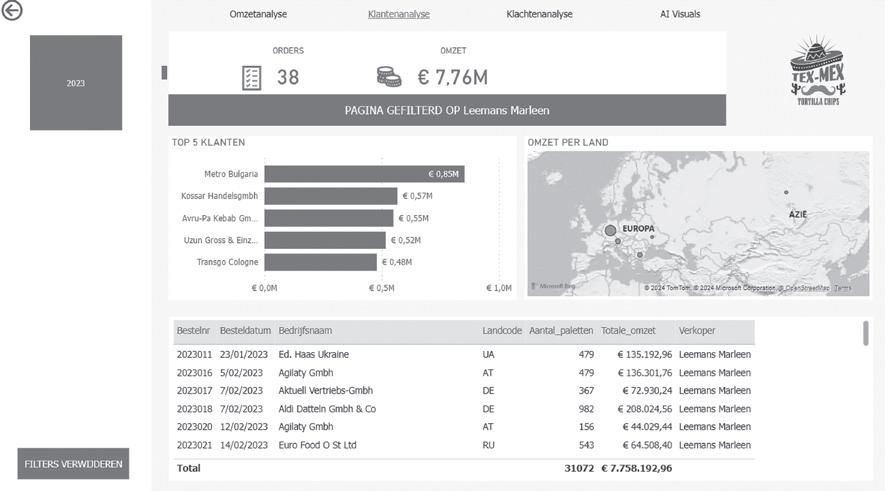Click the total revenue € 7.758.192,96

637,468
